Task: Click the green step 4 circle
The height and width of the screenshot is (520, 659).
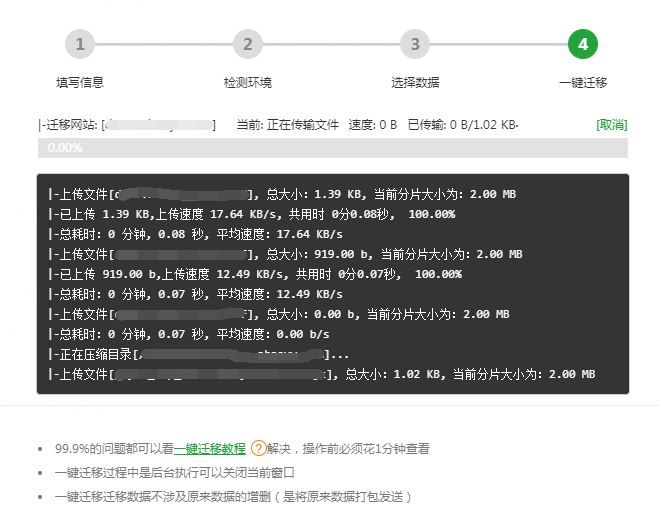Action: point(583,44)
